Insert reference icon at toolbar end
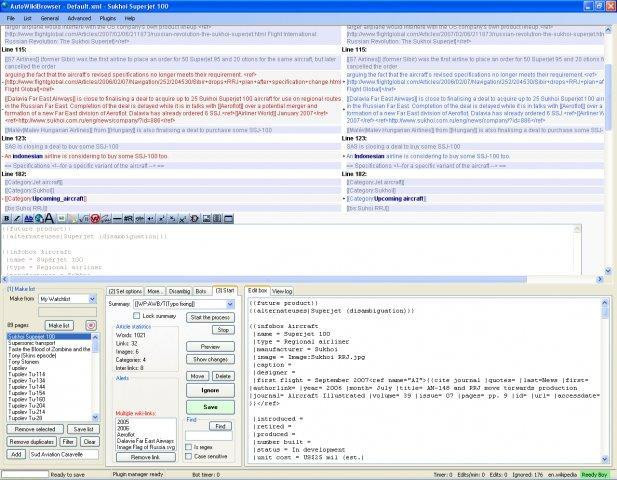The width and height of the screenshot is (617, 480). (x=228, y=218)
